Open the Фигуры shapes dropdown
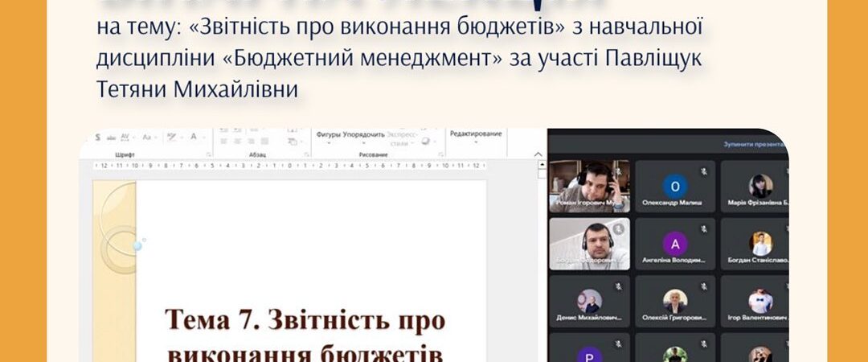This screenshot has height=362, width=868. point(328,137)
